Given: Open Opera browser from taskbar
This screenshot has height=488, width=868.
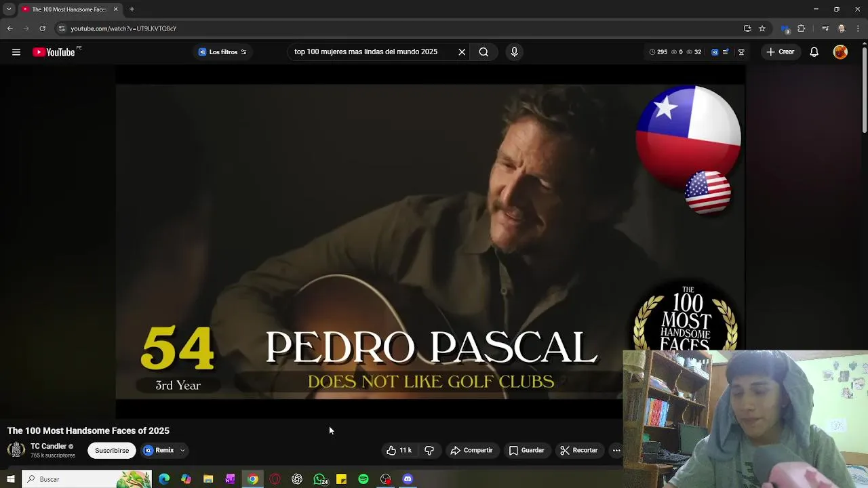Looking at the screenshot, I should (x=275, y=479).
